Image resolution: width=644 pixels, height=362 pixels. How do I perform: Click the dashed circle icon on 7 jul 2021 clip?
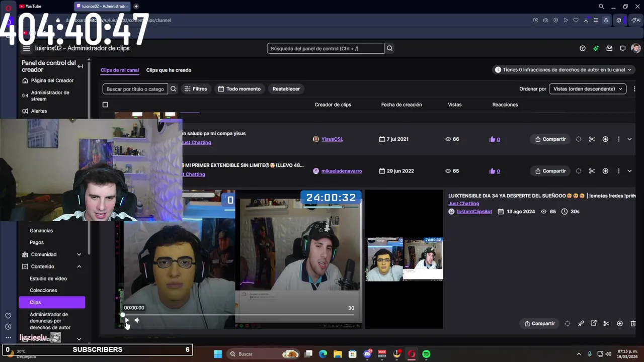pos(579,139)
